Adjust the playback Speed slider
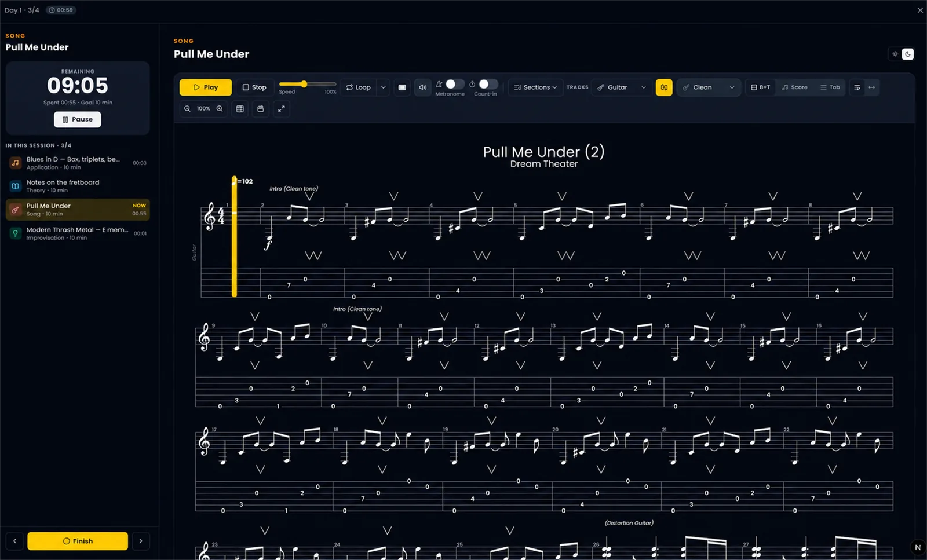Screen dimensions: 927x560 [308, 85]
